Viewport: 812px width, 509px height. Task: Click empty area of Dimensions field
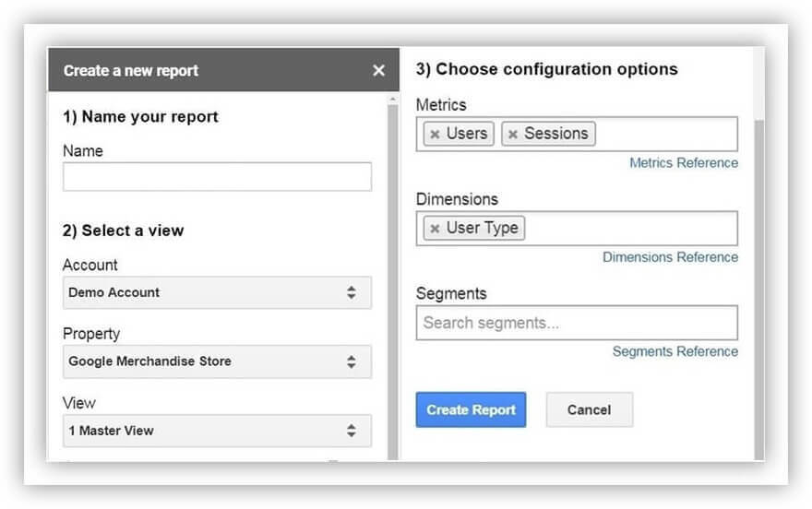point(629,228)
